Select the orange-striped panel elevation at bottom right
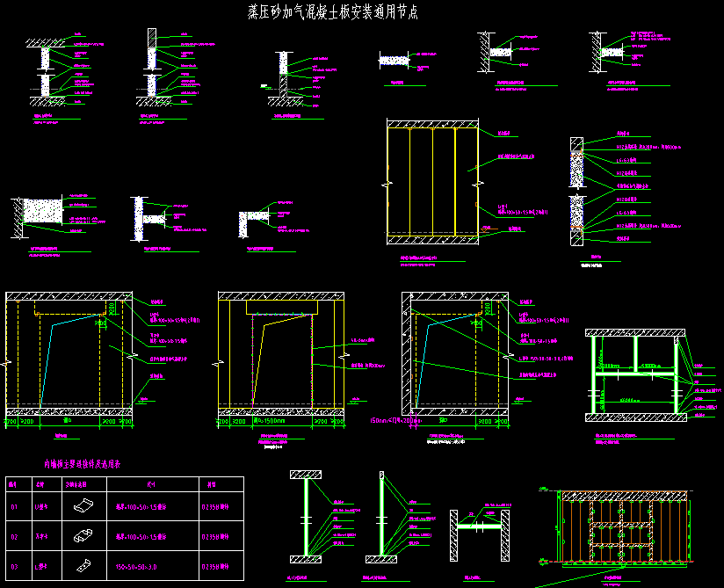The height and width of the screenshot is (588, 724). click(625, 526)
